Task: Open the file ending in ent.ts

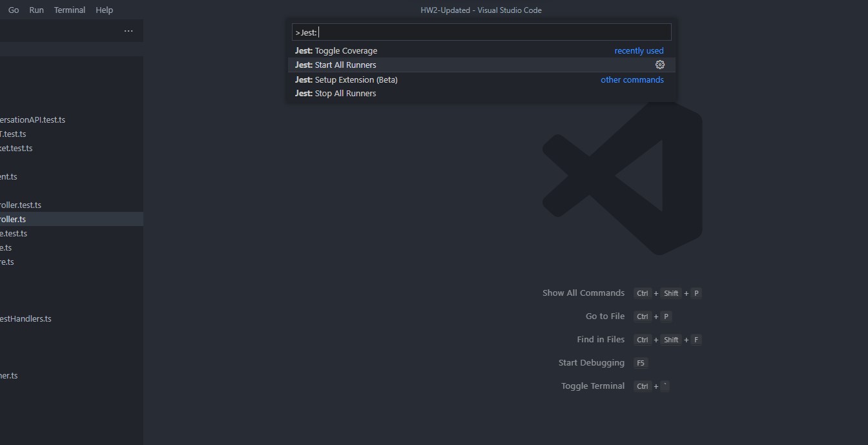Action: [72, 176]
